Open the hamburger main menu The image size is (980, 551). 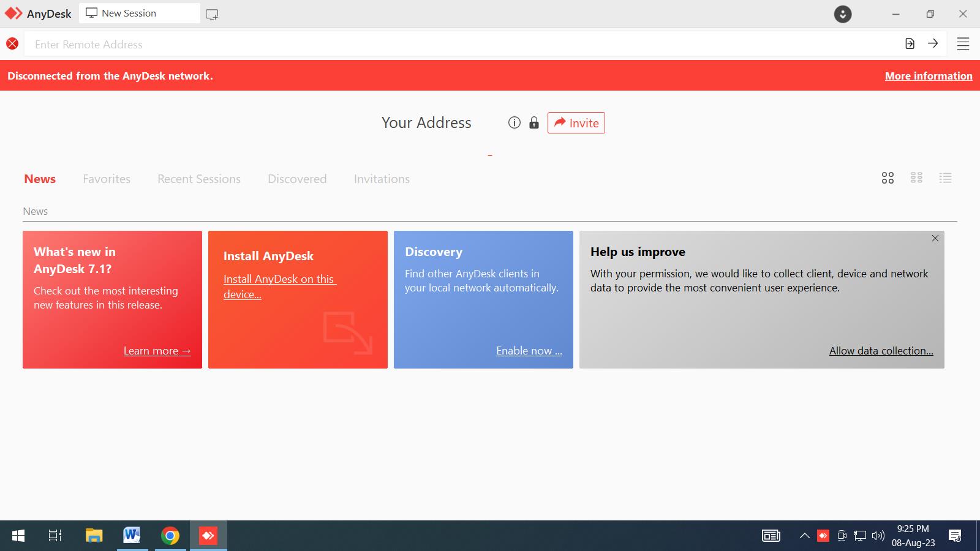(x=963, y=44)
